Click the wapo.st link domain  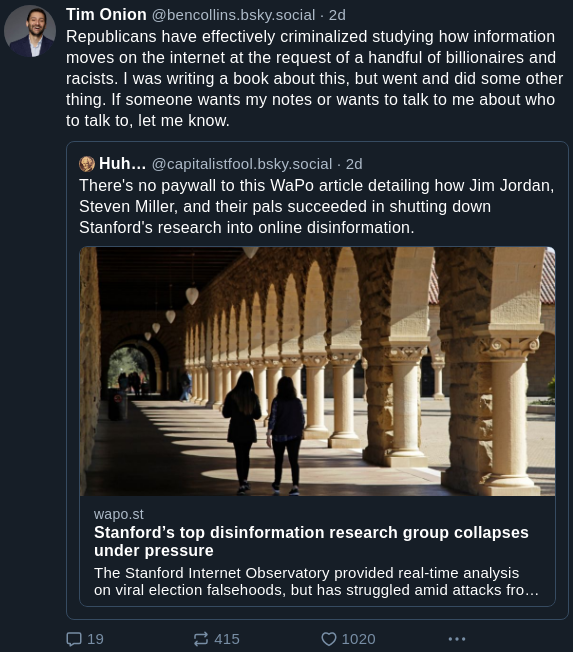pyautogui.click(x=119, y=514)
